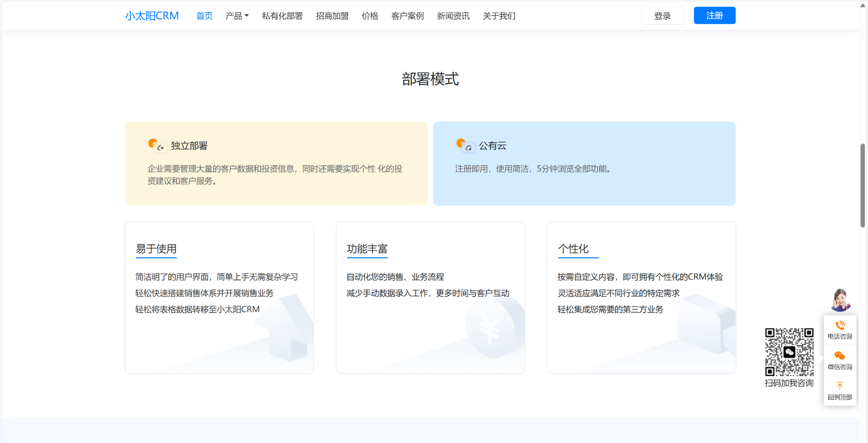Viewport: 868px width, 443px height.
Task: Click the page vertical scrollbar thumb
Action: 863,185
